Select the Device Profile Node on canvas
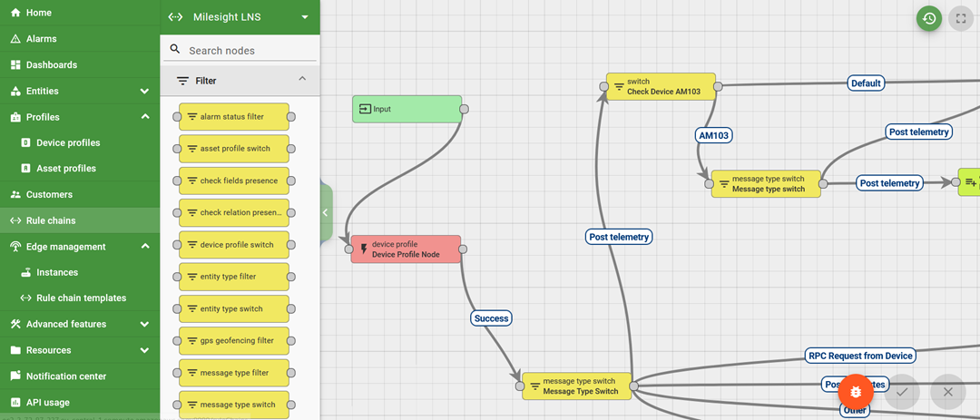Viewport: 980px width, 420px height. point(406,249)
